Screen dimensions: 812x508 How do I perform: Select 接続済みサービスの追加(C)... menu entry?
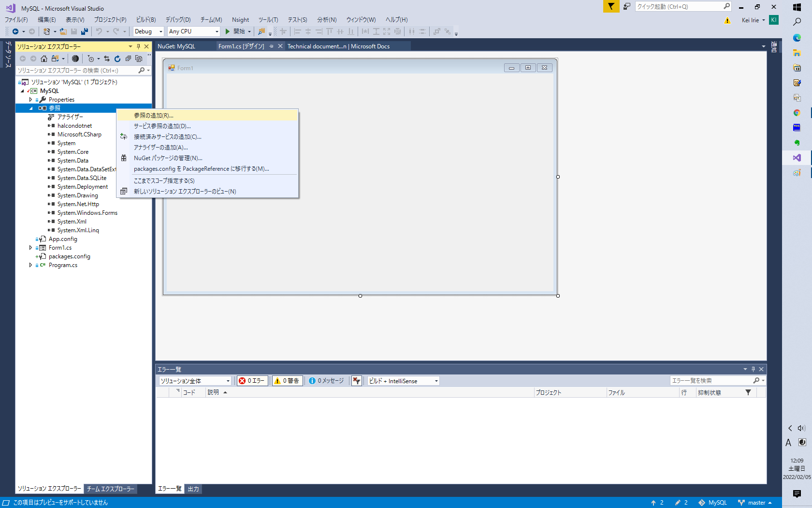click(x=208, y=137)
